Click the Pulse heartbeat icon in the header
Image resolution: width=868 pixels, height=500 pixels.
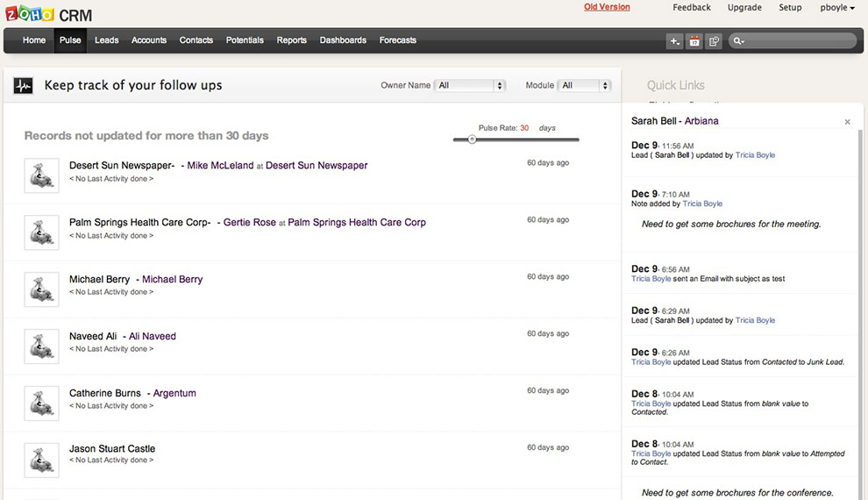click(24, 86)
